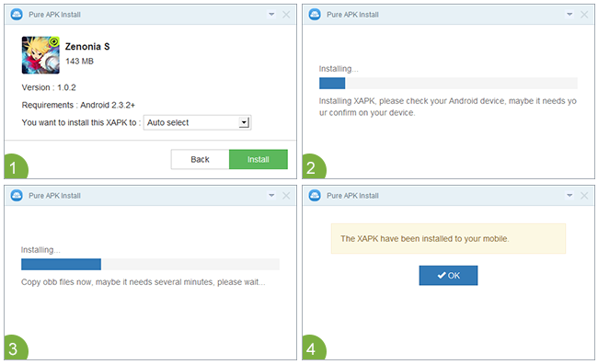Open the Auto select install location dropdown

click(197, 122)
